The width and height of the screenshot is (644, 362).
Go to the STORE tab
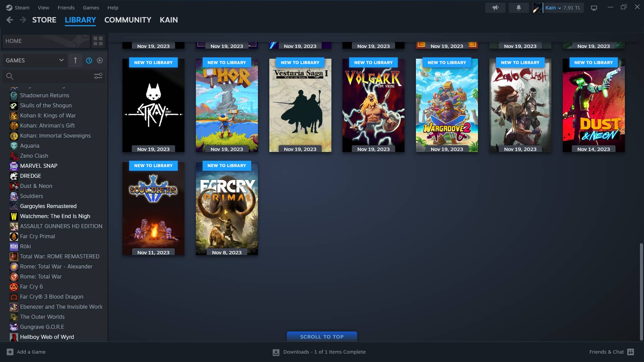(44, 20)
